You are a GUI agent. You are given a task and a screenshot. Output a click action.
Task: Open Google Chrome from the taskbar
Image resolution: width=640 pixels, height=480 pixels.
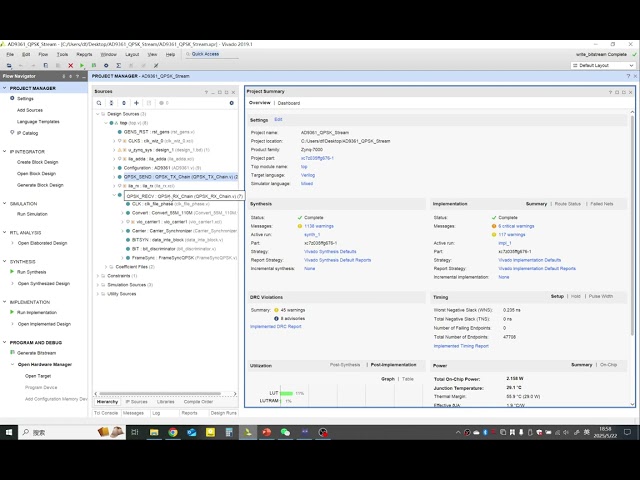coord(172,432)
